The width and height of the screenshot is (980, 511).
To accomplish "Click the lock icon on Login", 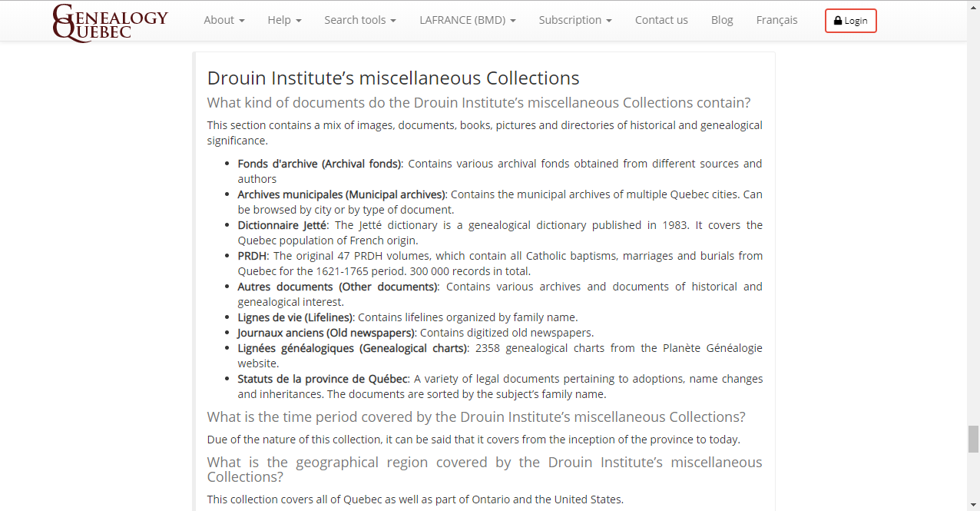I will tap(838, 21).
